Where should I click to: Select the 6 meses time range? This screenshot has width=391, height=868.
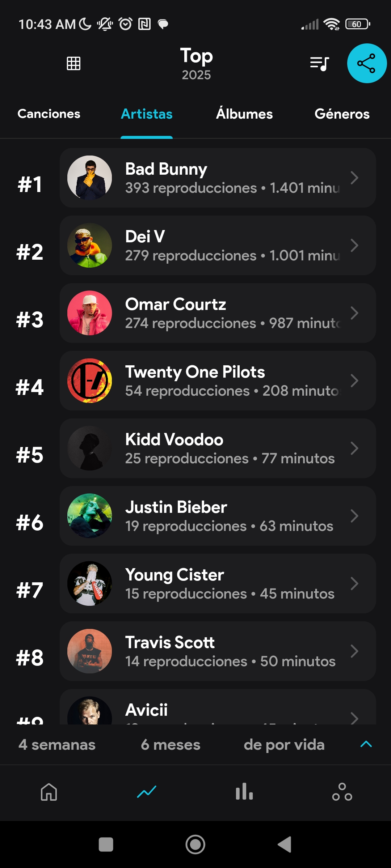click(171, 745)
